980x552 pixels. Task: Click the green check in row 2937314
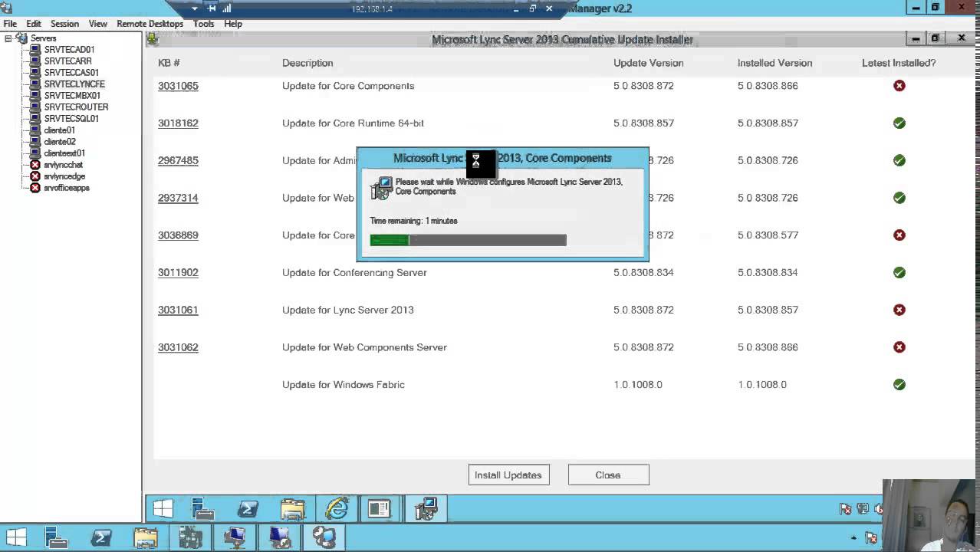click(x=899, y=198)
